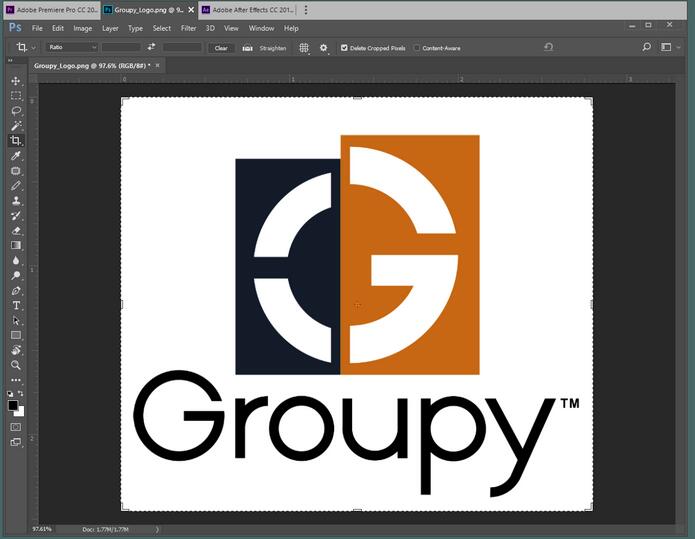
Task: Select the Blur droplet tool
Action: [x=16, y=260]
